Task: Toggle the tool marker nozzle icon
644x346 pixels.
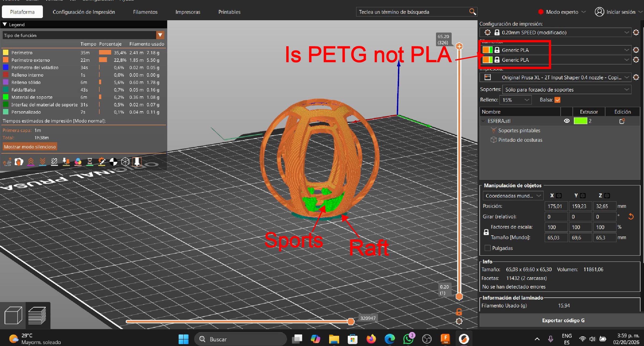Action: pyautogui.click(x=137, y=162)
